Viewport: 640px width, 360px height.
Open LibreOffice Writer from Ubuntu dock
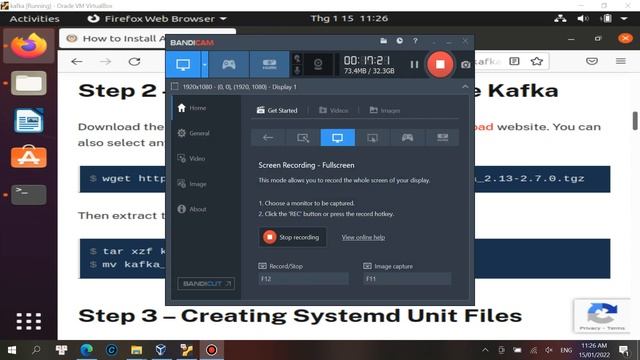[x=29, y=120]
